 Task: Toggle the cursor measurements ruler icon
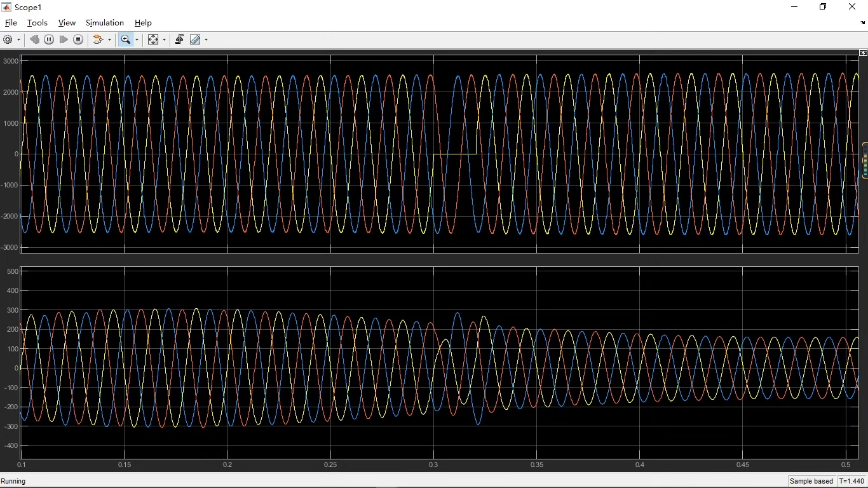195,39
